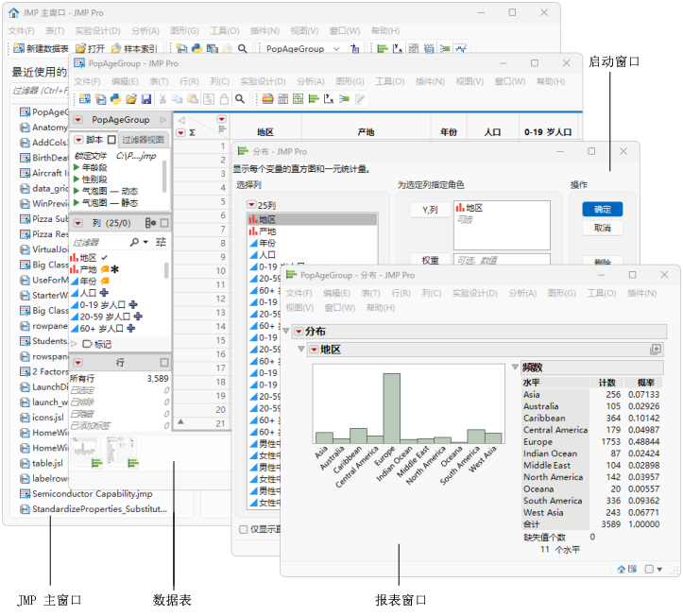Click Sigma summary icon in data grid corner

click(x=192, y=133)
